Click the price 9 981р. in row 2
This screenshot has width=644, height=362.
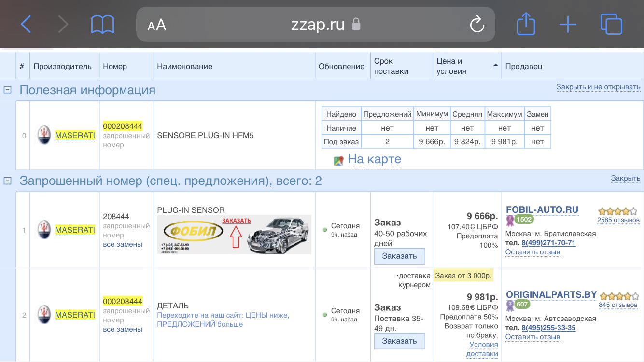point(482,297)
